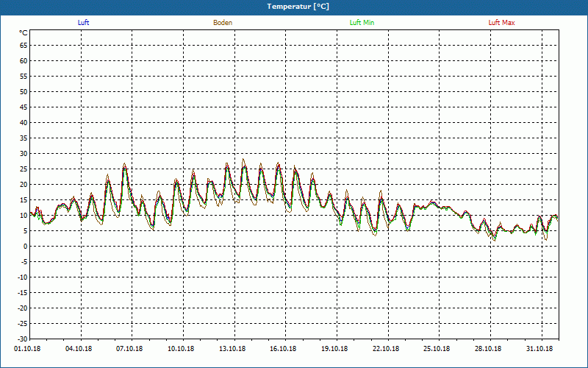
Task: Click the -10 value on temperature axis
Action: (x=23, y=277)
